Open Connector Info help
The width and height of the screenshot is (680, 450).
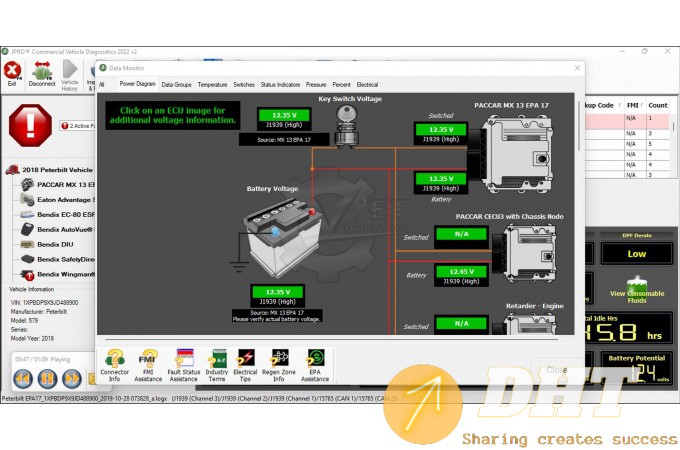tap(114, 365)
